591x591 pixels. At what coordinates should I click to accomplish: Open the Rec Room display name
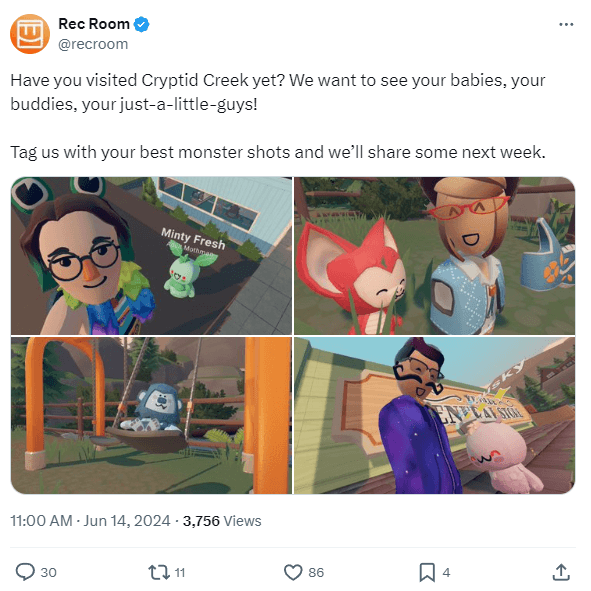point(94,24)
